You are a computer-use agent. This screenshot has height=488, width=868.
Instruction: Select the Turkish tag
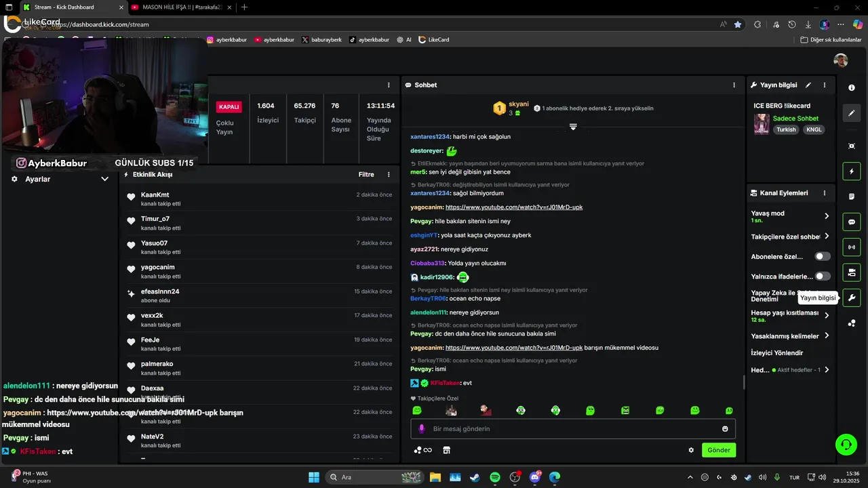point(786,129)
